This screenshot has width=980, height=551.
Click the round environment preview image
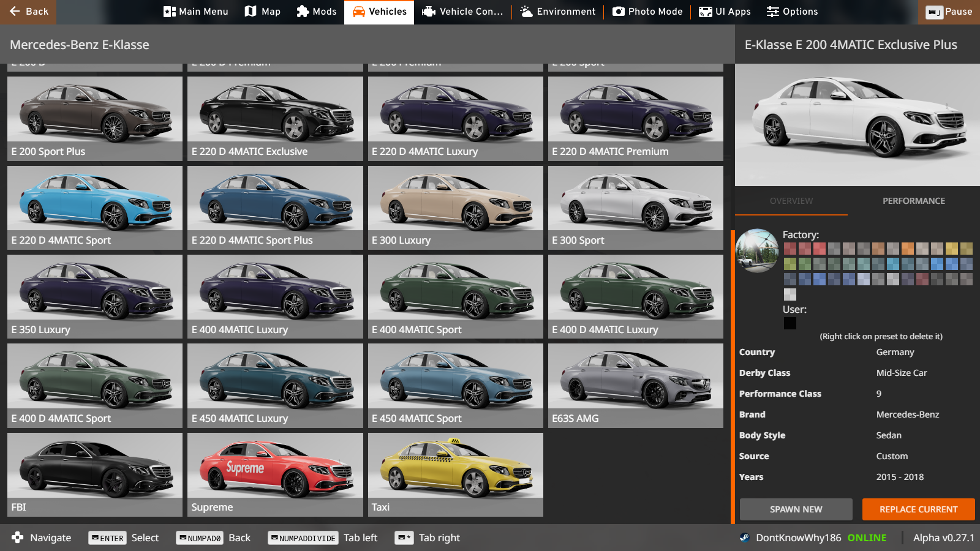(757, 251)
